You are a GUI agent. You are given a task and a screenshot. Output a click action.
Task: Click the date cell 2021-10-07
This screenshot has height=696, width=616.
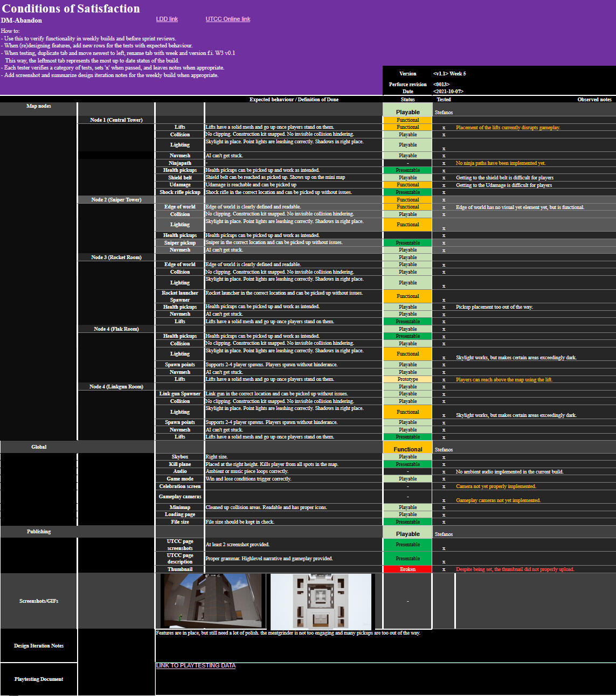click(x=448, y=92)
